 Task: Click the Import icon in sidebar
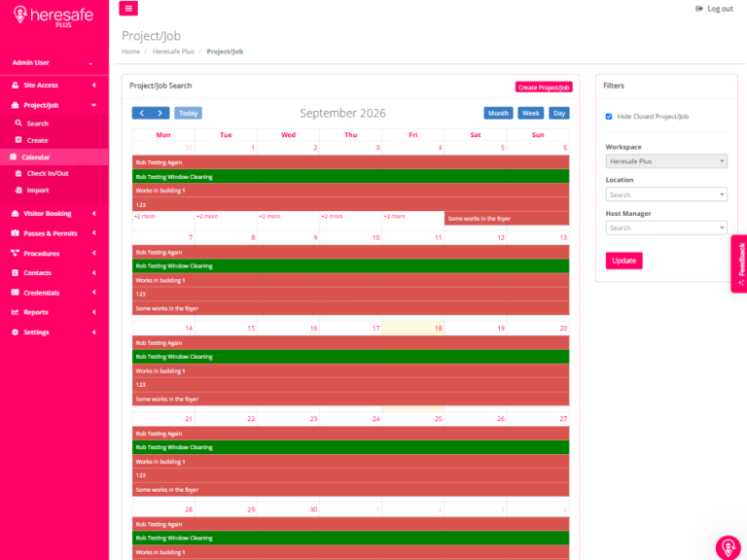(18, 190)
